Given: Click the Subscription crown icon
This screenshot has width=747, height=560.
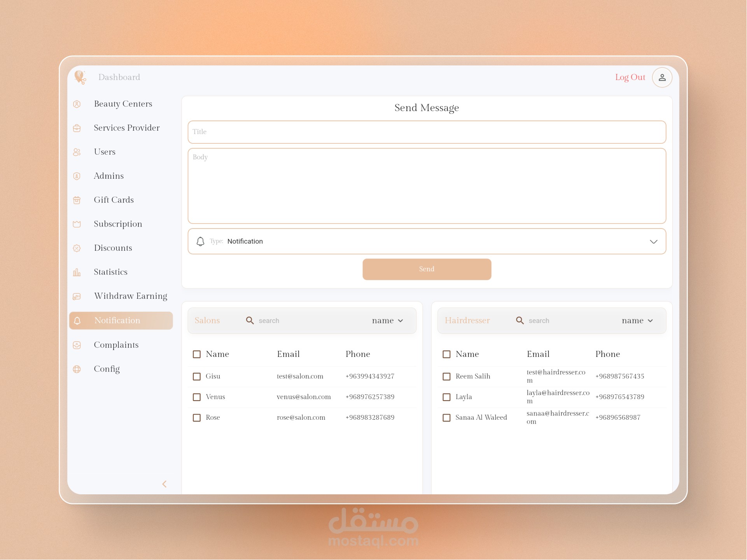Looking at the screenshot, I should 77,224.
